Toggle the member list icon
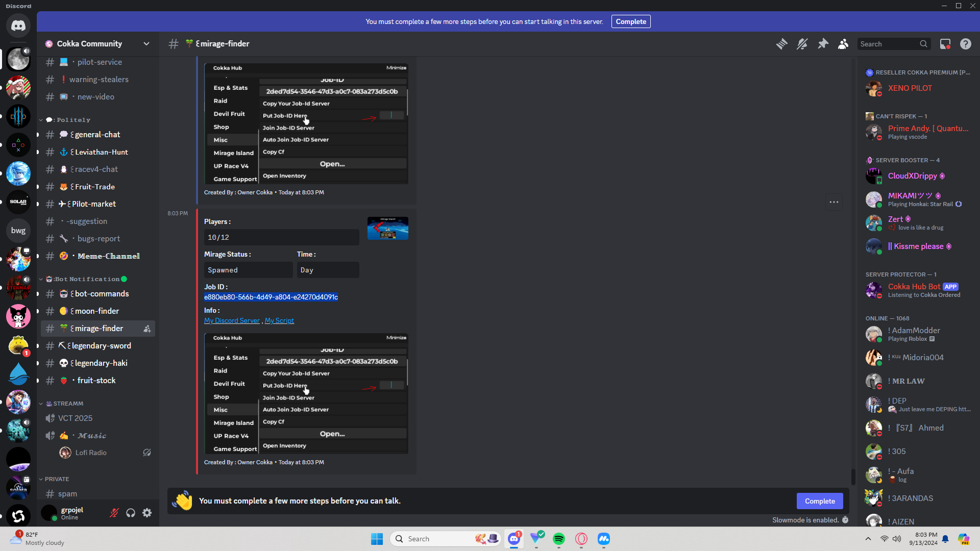Viewport: 980px width, 551px height. click(843, 44)
